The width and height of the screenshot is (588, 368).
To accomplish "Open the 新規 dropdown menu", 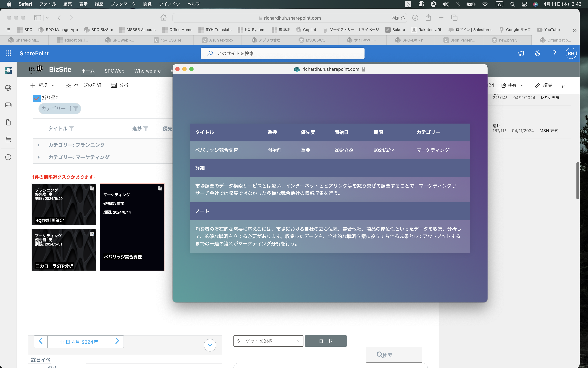I will (x=43, y=86).
